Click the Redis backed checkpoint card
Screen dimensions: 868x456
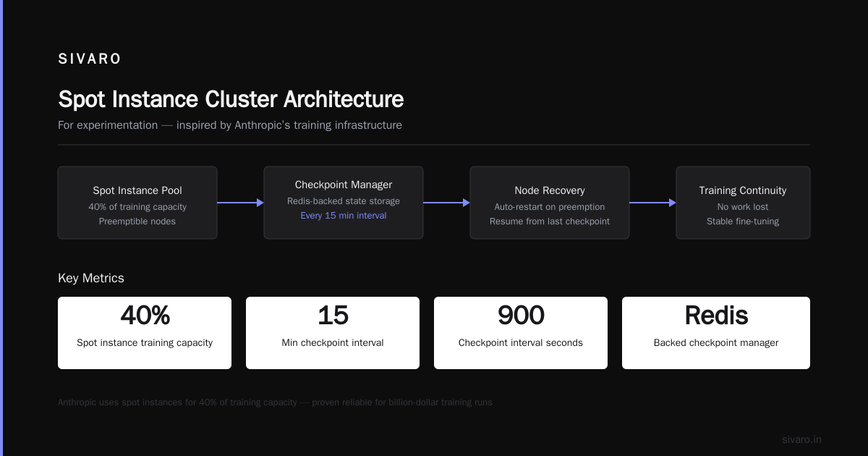pos(716,333)
